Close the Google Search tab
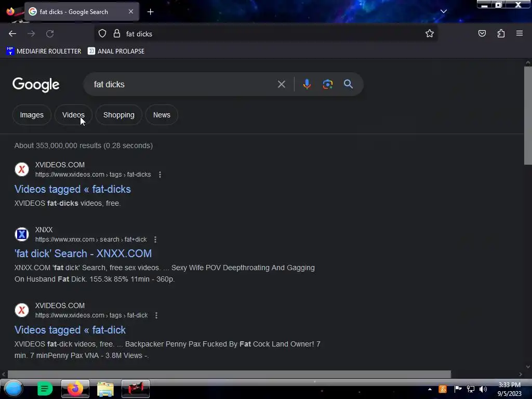The height and width of the screenshot is (399, 532). pos(131,11)
